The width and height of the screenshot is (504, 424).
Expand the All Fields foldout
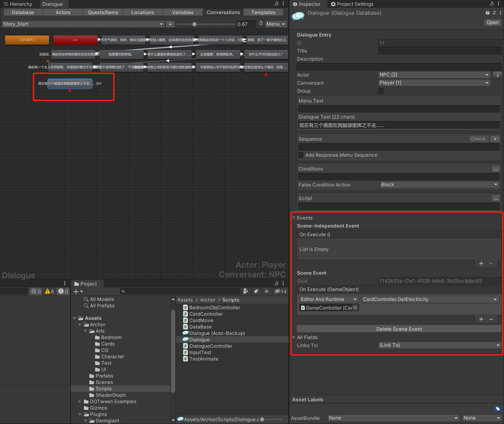[294, 337]
